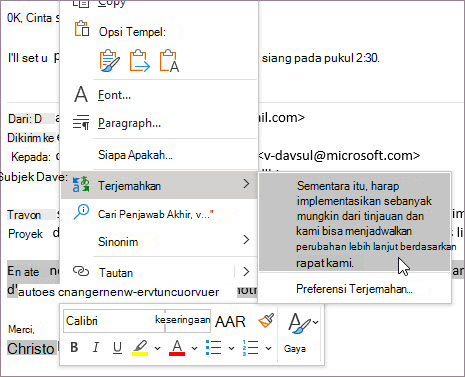The image size is (465, 377).
Task: Expand the Sinonim submenu arrow
Action: click(x=246, y=240)
